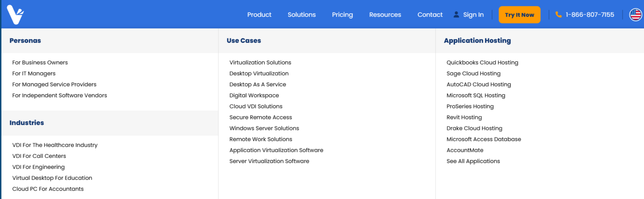
Task: Click the Use Cases heading
Action: 244,41
